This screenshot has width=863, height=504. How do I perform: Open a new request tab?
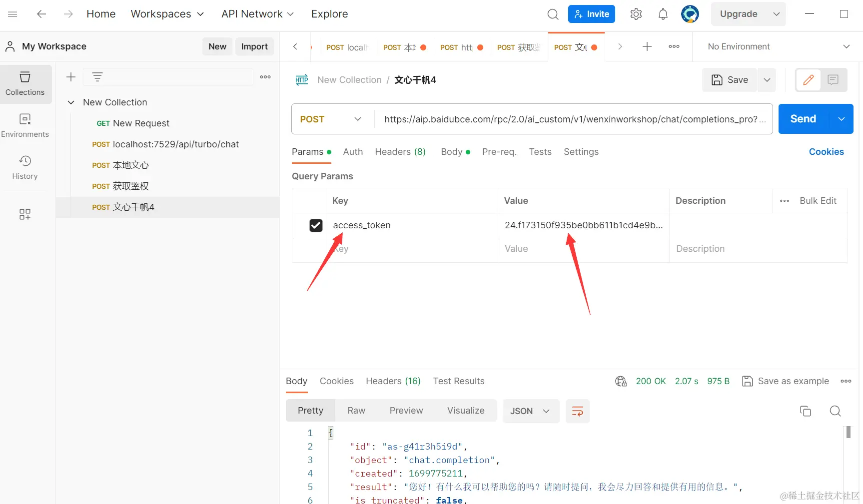[647, 46]
